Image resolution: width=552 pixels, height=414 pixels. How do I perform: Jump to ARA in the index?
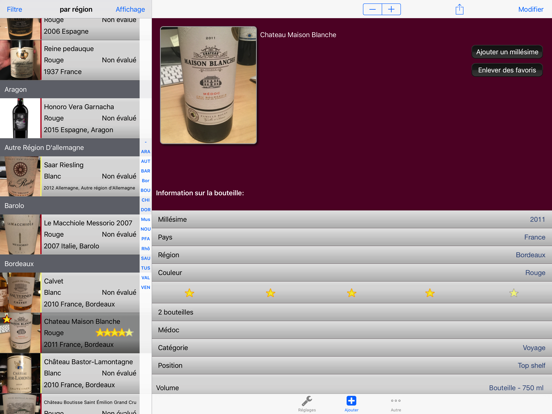click(x=145, y=151)
